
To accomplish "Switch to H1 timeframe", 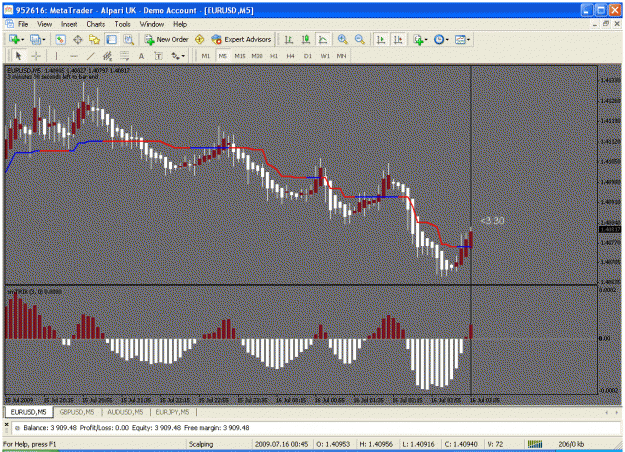I will click(274, 56).
